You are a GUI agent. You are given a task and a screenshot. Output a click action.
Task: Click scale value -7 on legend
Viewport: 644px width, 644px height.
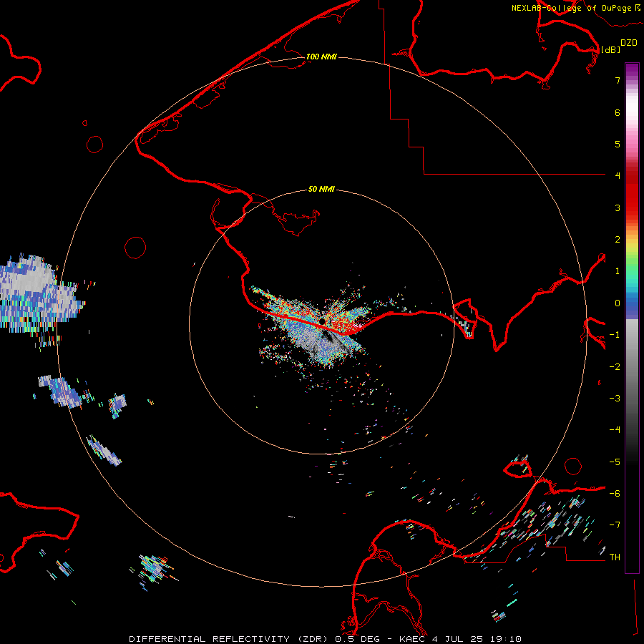pos(615,525)
